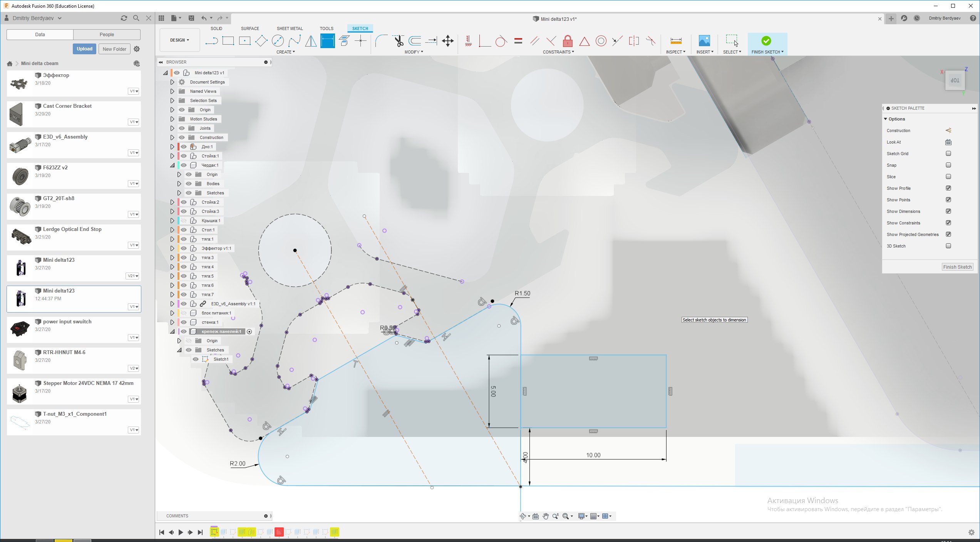
Task: Enable the Sketch Grid checkbox
Action: click(948, 154)
